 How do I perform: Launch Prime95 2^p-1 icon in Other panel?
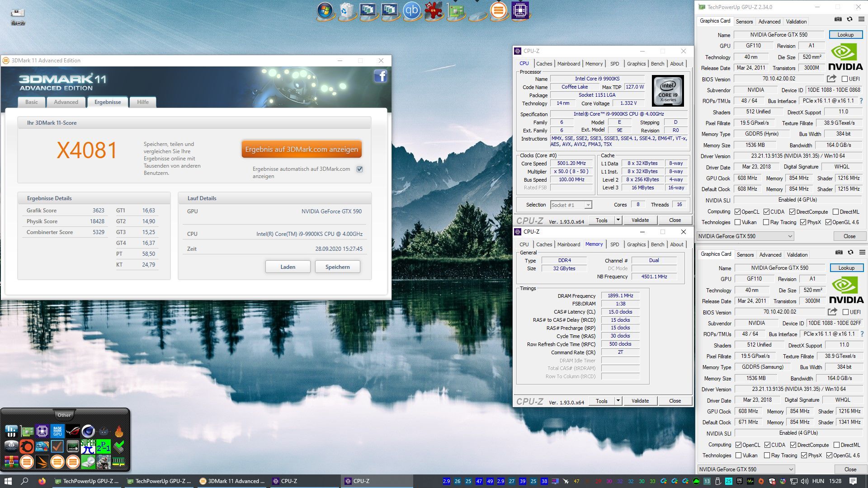coord(104,446)
